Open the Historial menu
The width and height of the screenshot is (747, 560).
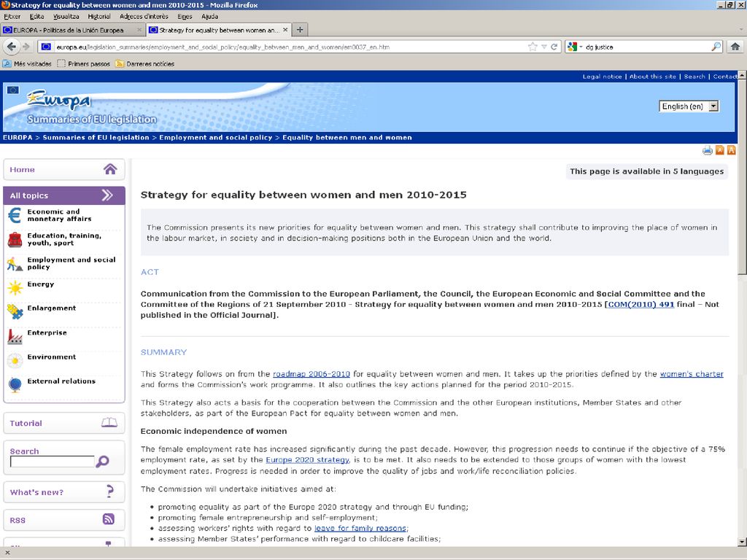tap(99, 16)
